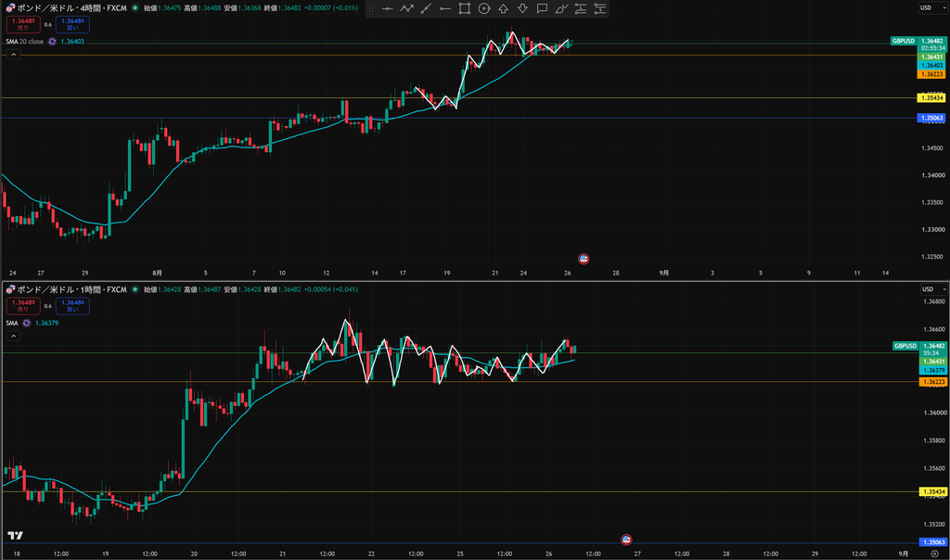Click the 1.32500 level on upper price axis
This screenshot has width=950, height=560.
pos(932,258)
